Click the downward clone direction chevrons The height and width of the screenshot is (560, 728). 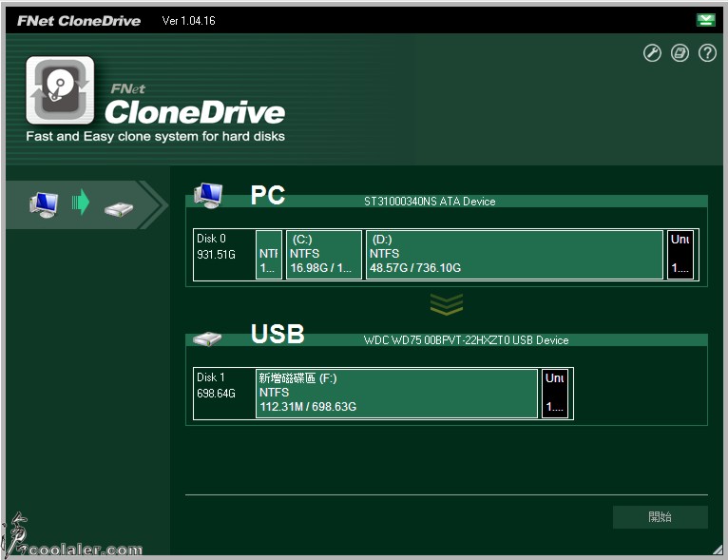click(446, 304)
